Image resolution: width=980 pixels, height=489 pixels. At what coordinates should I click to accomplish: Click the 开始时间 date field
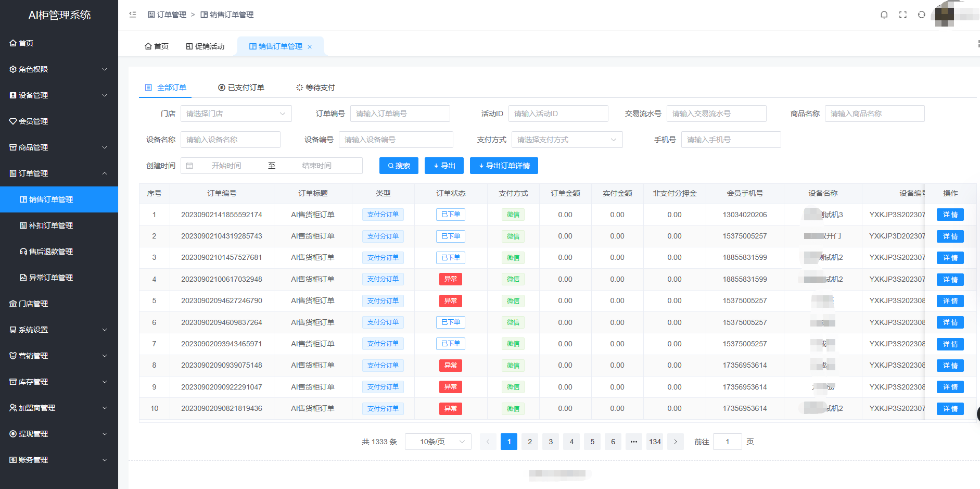click(x=226, y=166)
